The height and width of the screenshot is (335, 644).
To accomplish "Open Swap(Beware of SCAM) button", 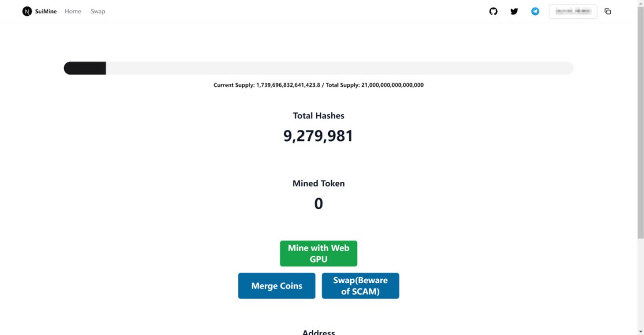I will (x=361, y=285).
